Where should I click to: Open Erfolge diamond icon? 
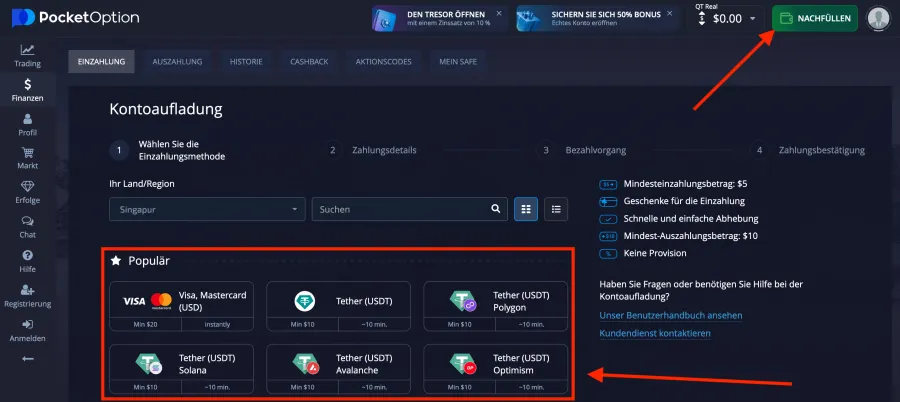[27, 187]
